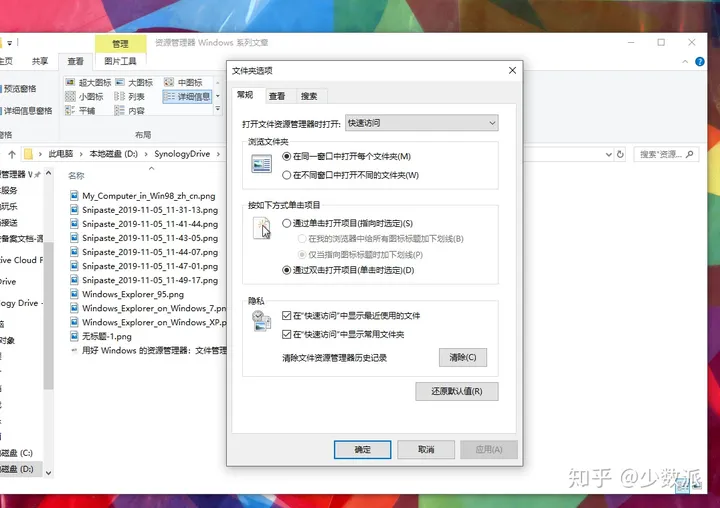
Task: Expand chevron after 本地磁盘 (D:) breadcrumb
Action: (146, 154)
